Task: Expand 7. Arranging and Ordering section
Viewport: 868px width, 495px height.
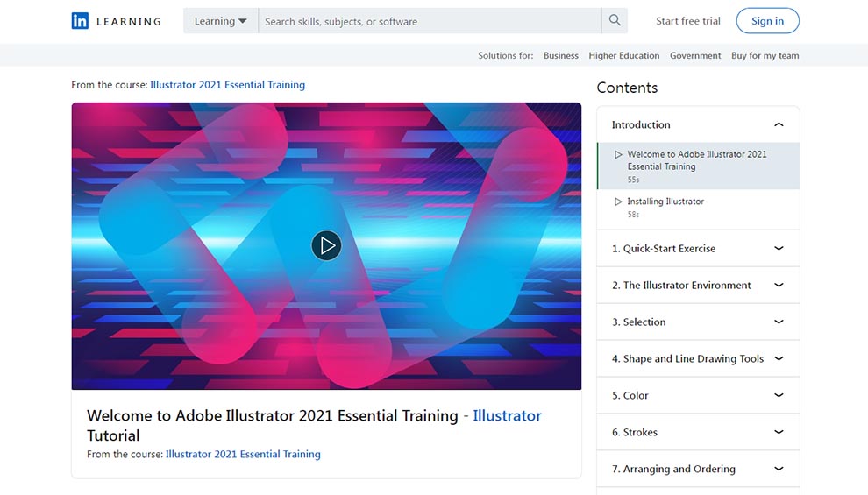Action: pos(698,469)
